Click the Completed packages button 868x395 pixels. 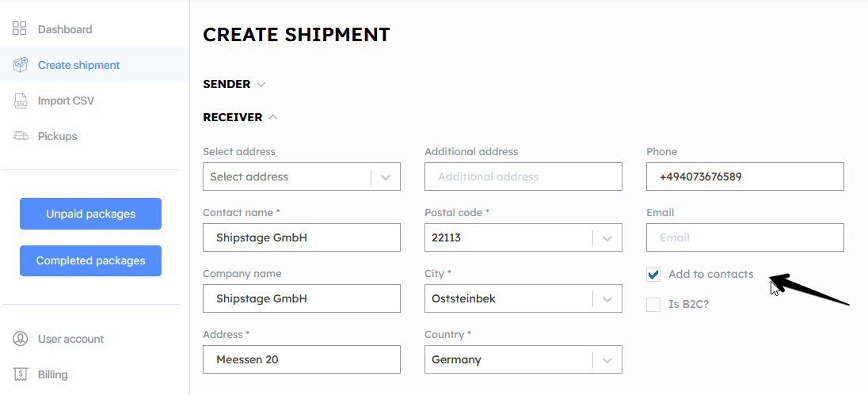pos(91,260)
